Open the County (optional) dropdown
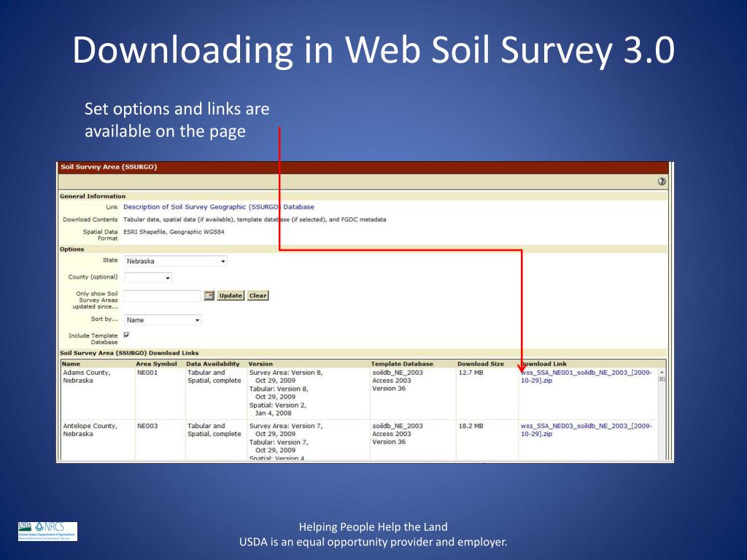The image size is (747, 560). tap(147, 278)
